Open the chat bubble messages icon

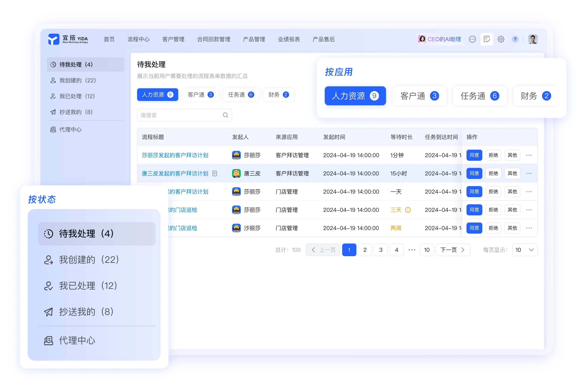coord(472,39)
